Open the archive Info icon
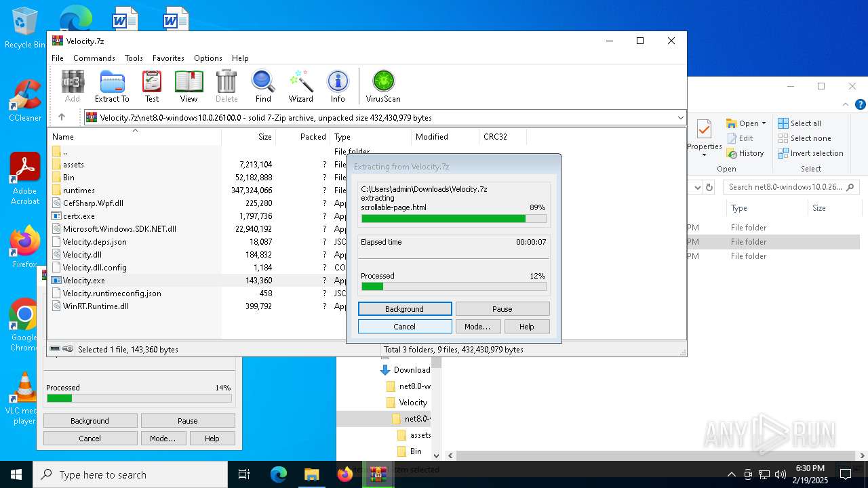868x488 pixels. click(338, 87)
